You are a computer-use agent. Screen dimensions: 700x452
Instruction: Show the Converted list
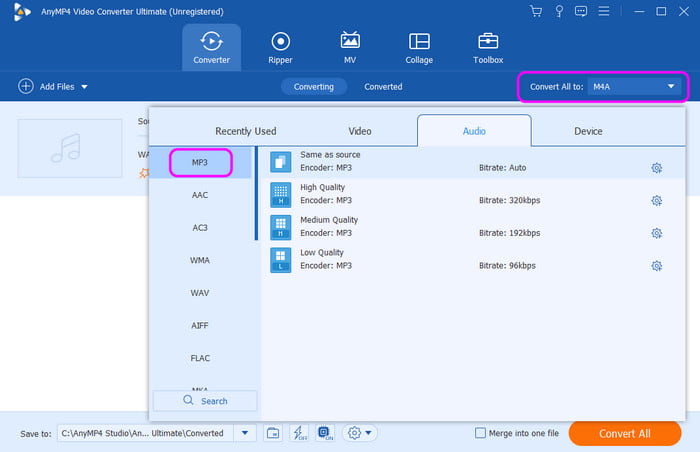[383, 87]
